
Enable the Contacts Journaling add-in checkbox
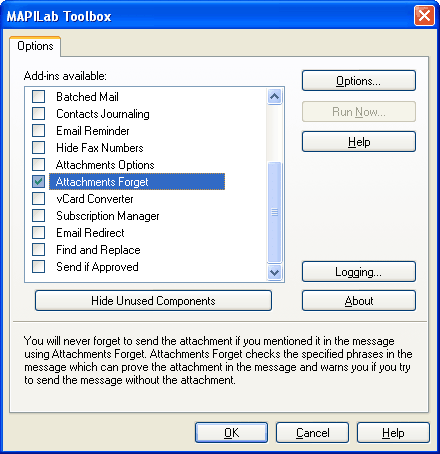(38, 114)
